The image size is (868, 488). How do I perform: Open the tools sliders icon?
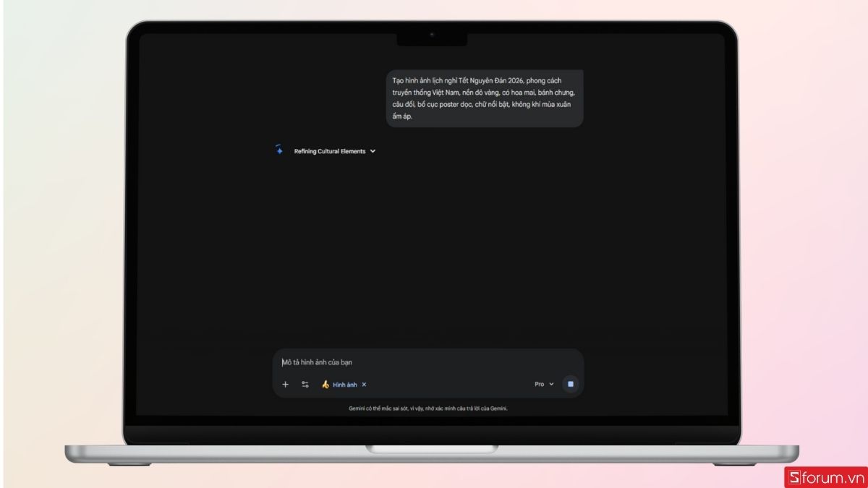(x=305, y=385)
